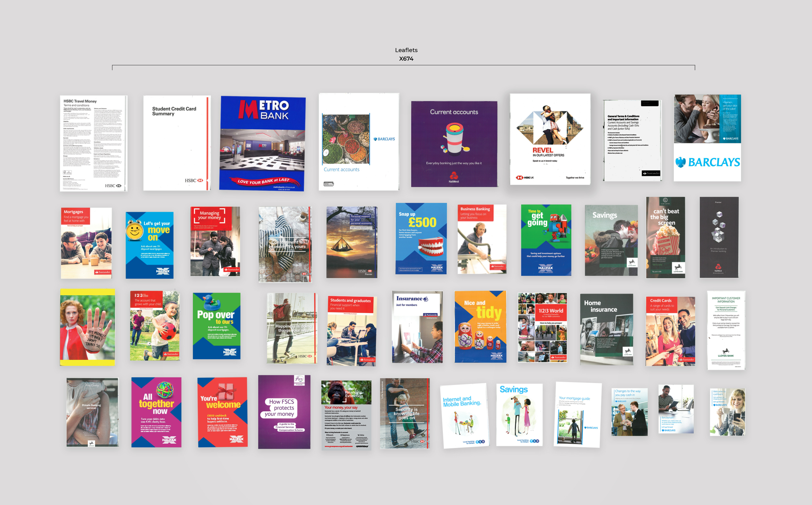Select the Barclays Your mortgage guide leaflet

click(577, 415)
